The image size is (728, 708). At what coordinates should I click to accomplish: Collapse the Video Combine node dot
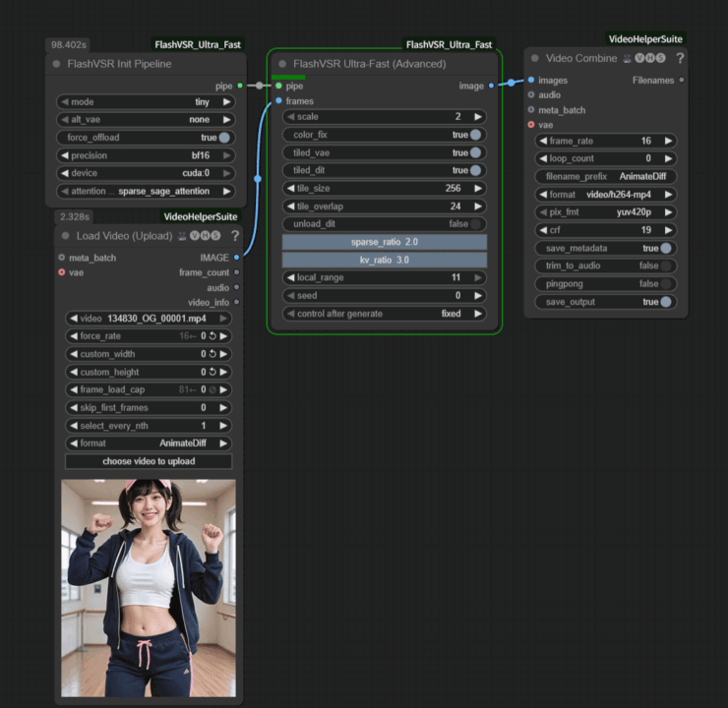tap(534, 58)
